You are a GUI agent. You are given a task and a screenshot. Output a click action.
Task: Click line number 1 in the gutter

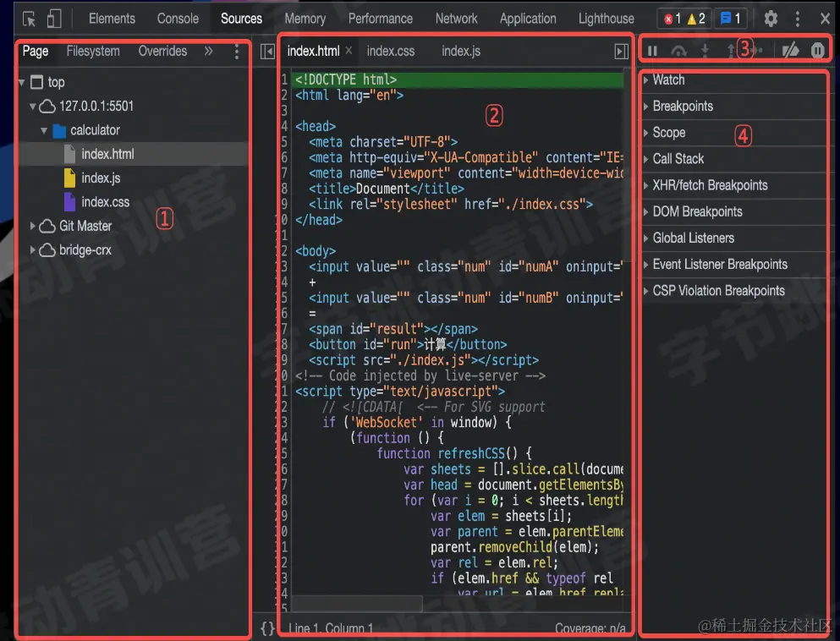click(x=284, y=79)
